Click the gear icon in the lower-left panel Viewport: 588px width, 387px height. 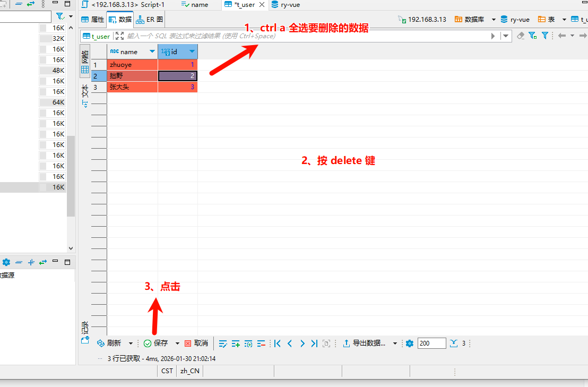click(x=6, y=262)
